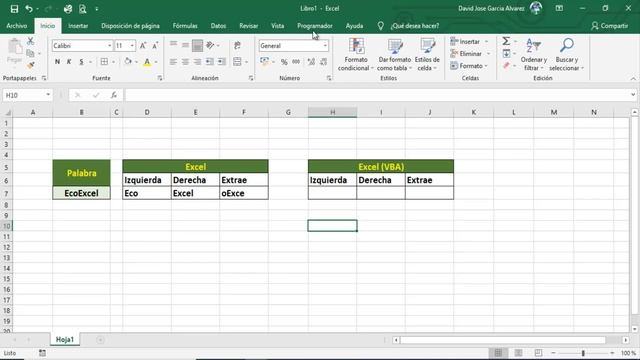Toggle Wrap Text icon
Image resolution: width=640 pixels, height=360 pixels.
(x=237, y=46)
